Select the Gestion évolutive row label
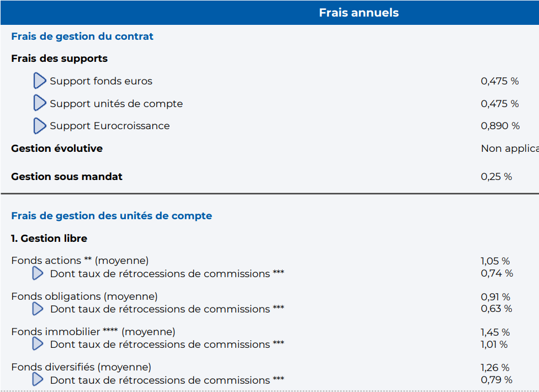The image size is (539, 392). coord(57,149)
